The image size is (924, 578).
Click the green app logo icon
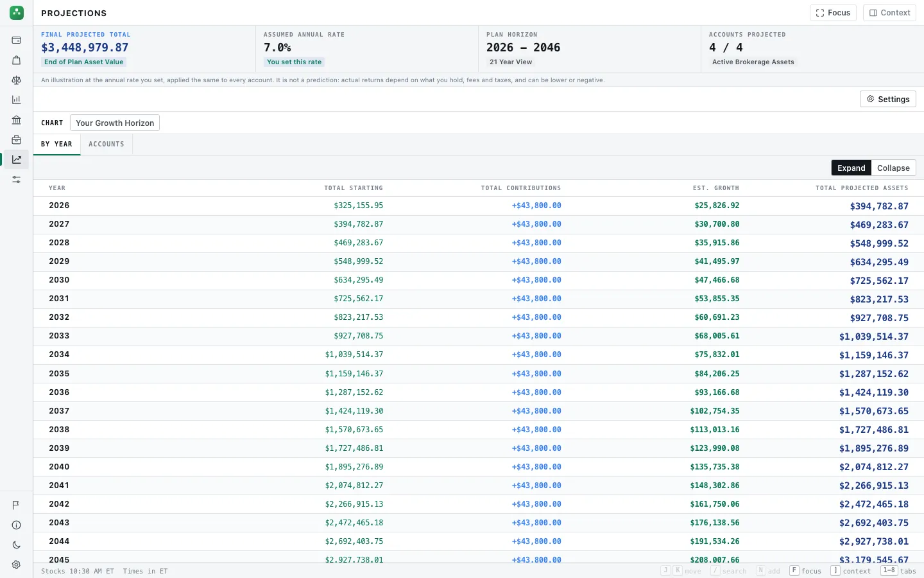[17, 13]
